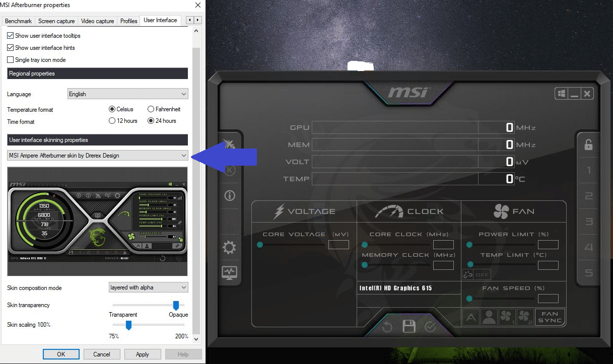Click the Memory Clock value field
The width and height of the screenshot is (613, 364).
pos(443,265)
